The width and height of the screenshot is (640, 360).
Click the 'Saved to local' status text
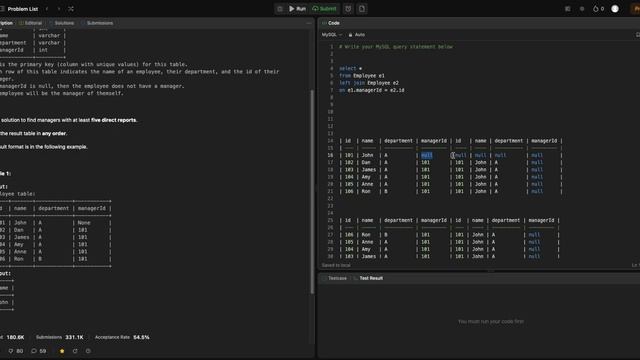(x=336, y=265)
